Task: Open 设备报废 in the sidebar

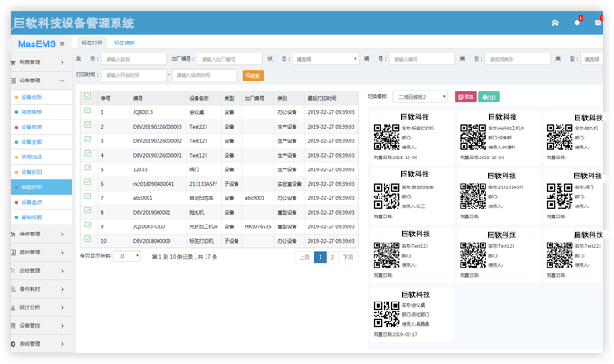Action: tap(32, 127)
